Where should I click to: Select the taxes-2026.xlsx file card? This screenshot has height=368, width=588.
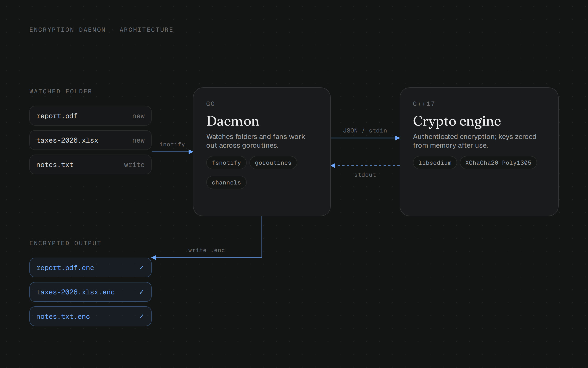click(90, 140)
